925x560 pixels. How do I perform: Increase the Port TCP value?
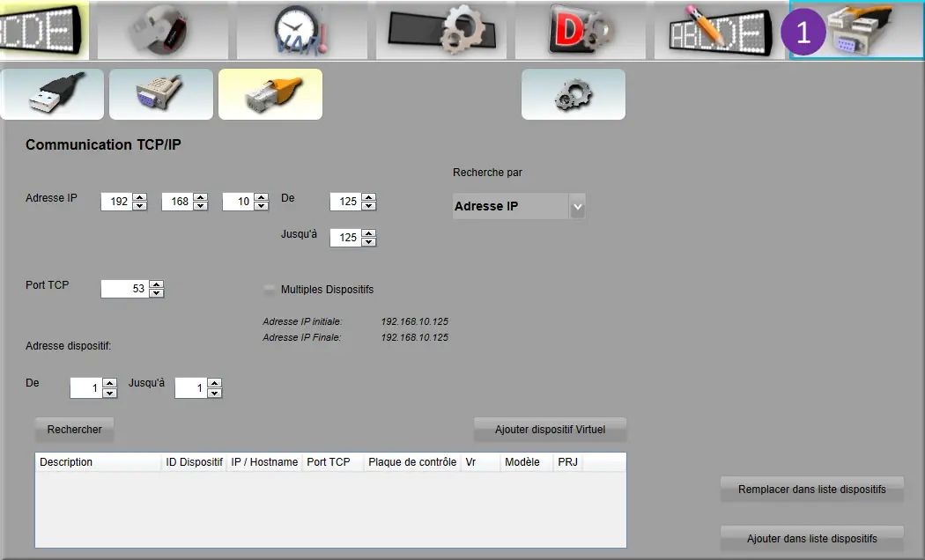coord(157,284)
